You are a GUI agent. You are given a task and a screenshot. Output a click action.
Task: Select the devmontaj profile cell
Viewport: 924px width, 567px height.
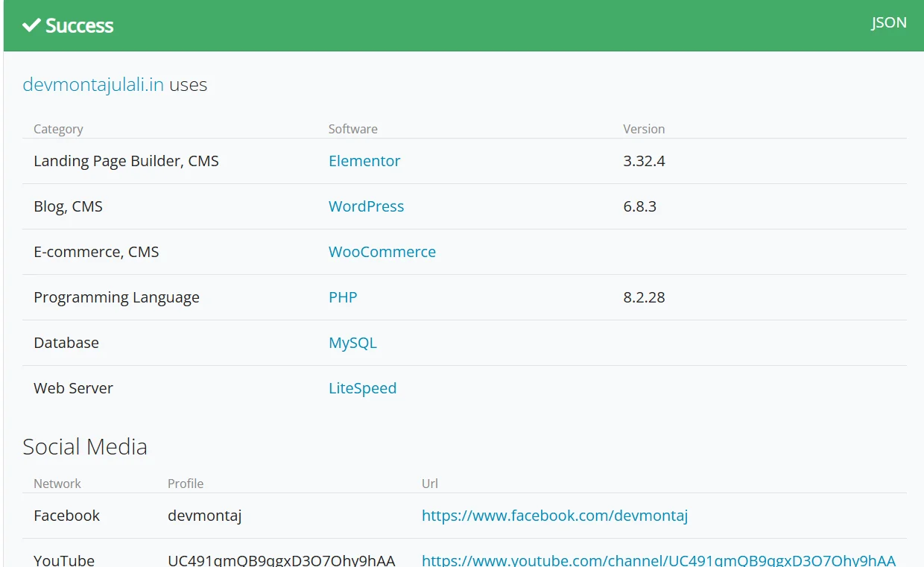(205, 516)
